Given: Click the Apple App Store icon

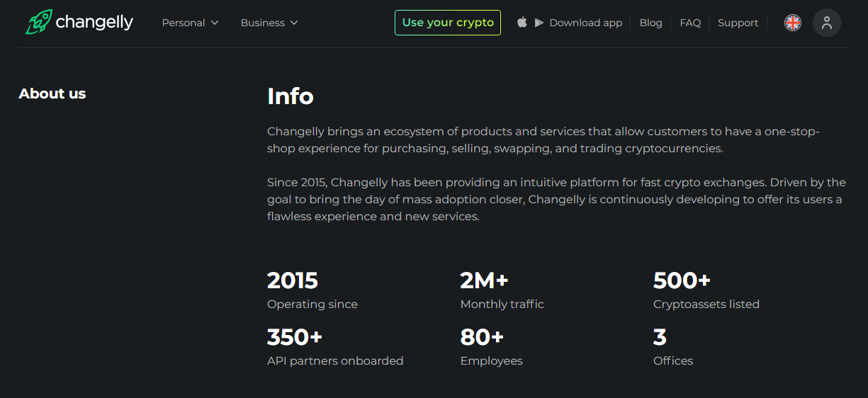Looking at the screenshot, I should click(x=522, y=23).
